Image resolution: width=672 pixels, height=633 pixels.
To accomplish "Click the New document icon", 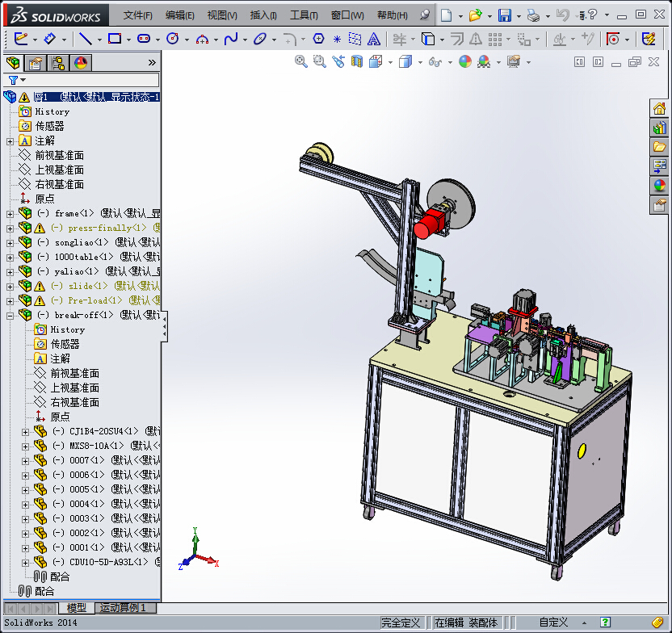I will (446, 15).
